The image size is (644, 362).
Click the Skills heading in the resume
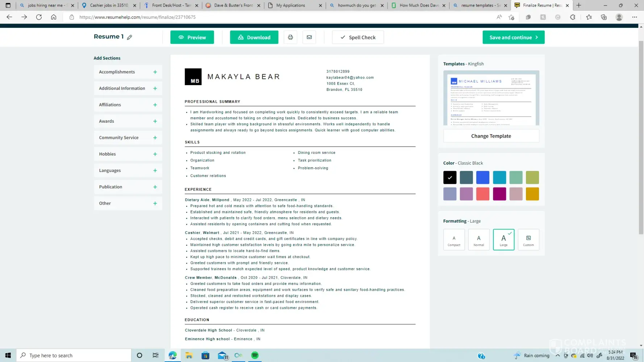pos(192,142)
